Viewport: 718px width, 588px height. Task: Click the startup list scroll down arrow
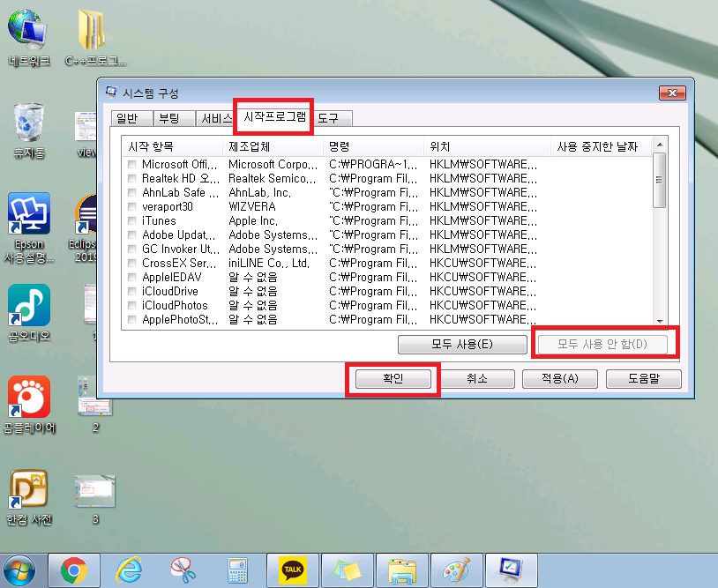pos(660,321)
